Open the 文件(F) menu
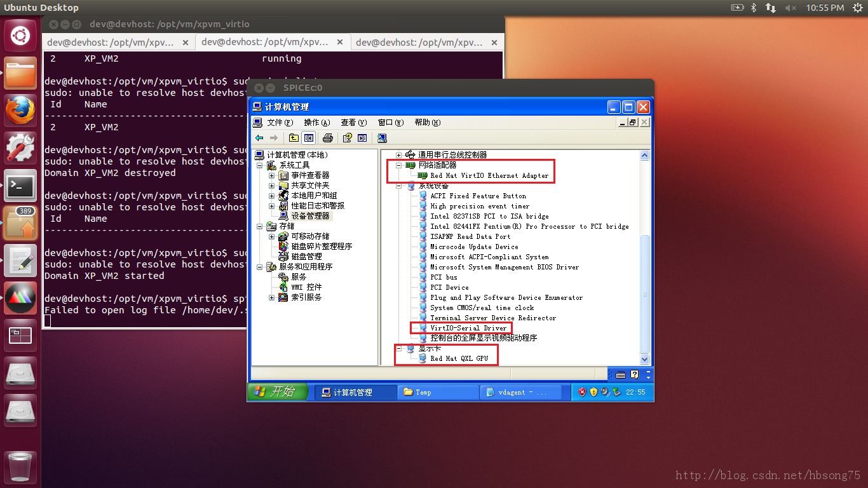868x488 pixels. point(280,123)
